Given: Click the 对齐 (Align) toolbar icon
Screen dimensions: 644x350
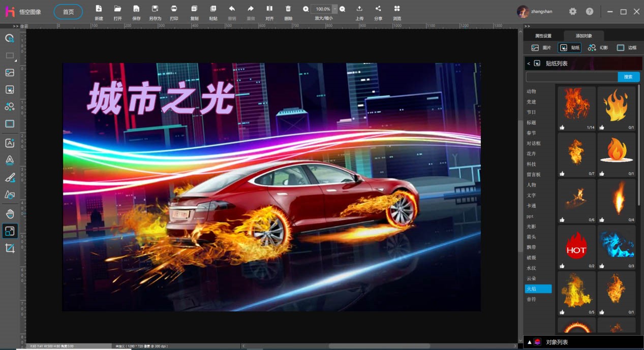Looking at the screenshot, I should click(269, 9).
